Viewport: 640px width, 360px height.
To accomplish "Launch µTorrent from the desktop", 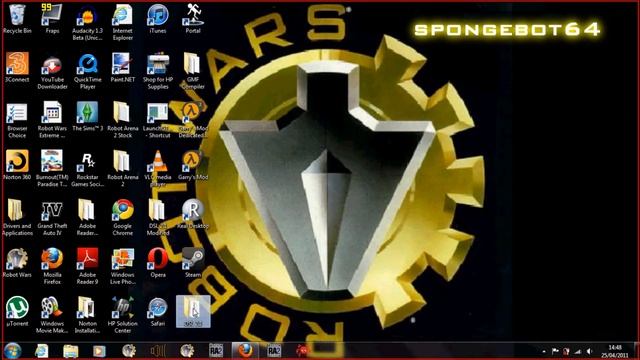I will point(17,311).
